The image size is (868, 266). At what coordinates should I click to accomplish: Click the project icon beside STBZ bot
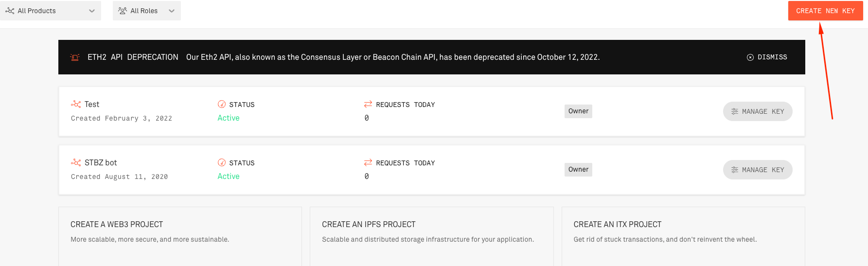(76, 162)
